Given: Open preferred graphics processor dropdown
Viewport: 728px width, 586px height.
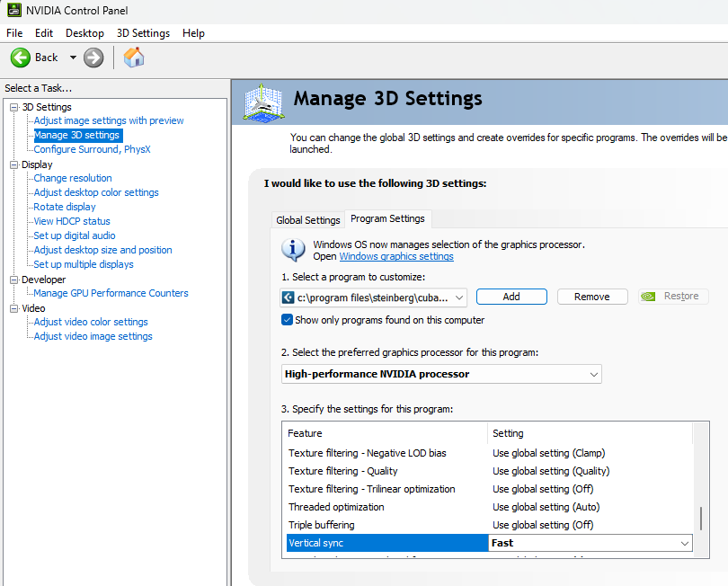Looking at the screenshot, I should point(593,374).
